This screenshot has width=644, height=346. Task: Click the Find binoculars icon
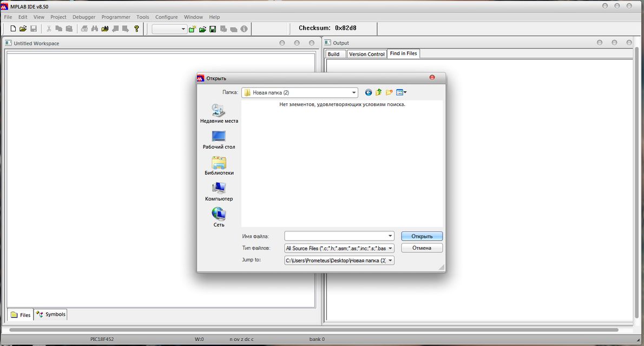pos(94,29)
